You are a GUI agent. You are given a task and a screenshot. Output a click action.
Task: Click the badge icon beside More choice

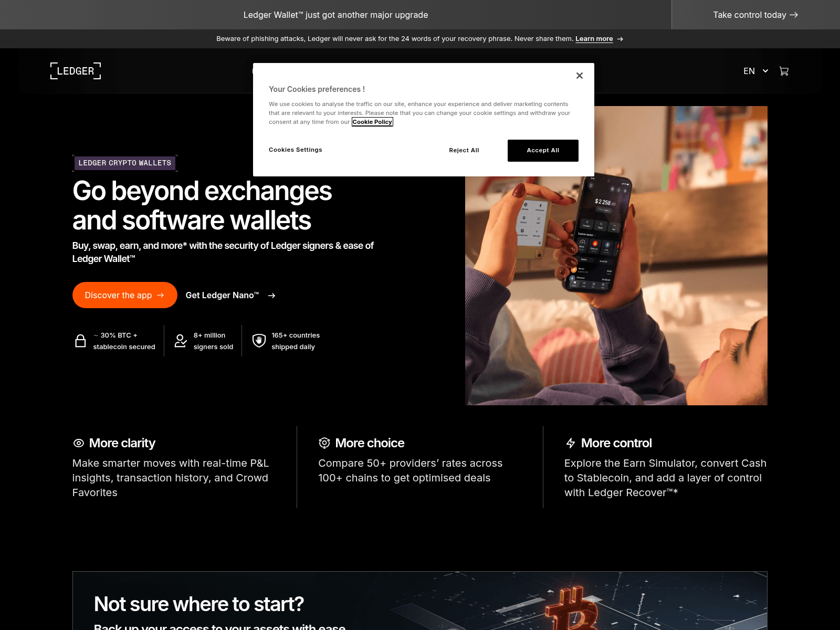[324, 443]
